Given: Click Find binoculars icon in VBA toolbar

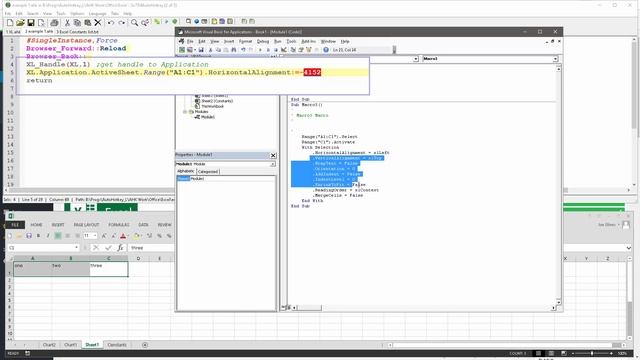Looking at the screenshot, I should [x=233, y=50].
